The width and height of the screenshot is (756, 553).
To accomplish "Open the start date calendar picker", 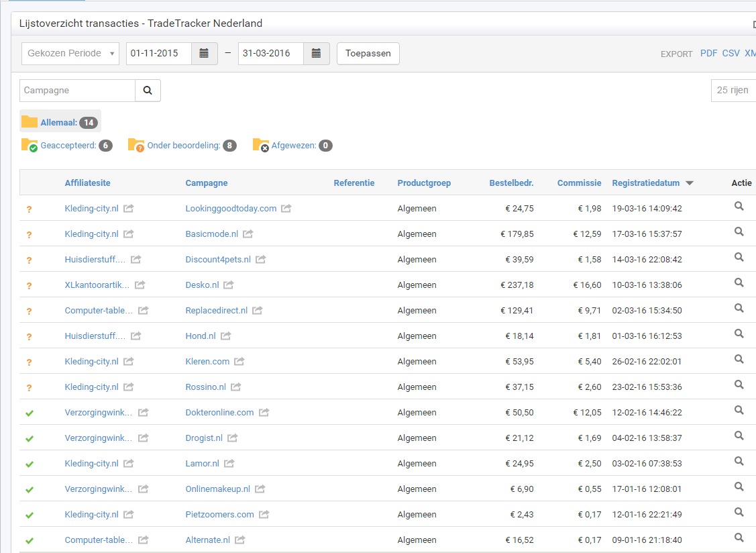I will point(205,54).
